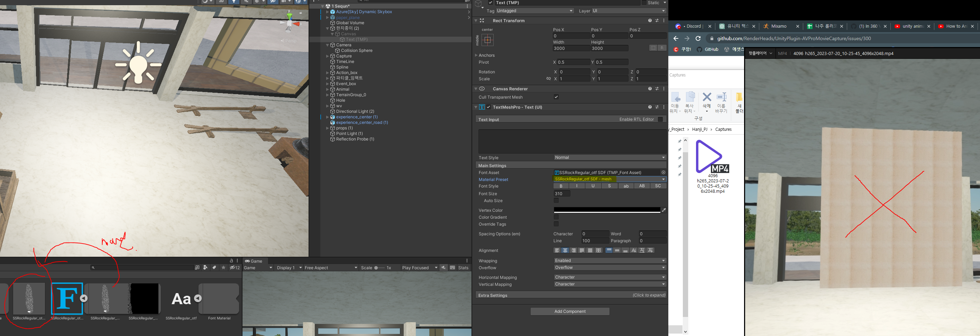Viewport: 980px width, 336px height.
Task: Select the red-circled SSRockRegular asset thumbnail
Action: (x=28, y=299)
